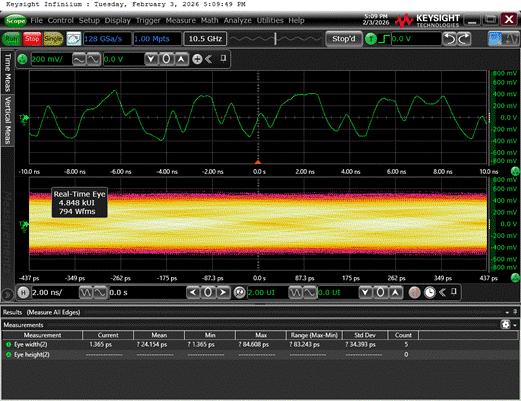This screenshot has height=401, width=521.
Task: Click the undo arrow icon
Action: coord(449,39)
